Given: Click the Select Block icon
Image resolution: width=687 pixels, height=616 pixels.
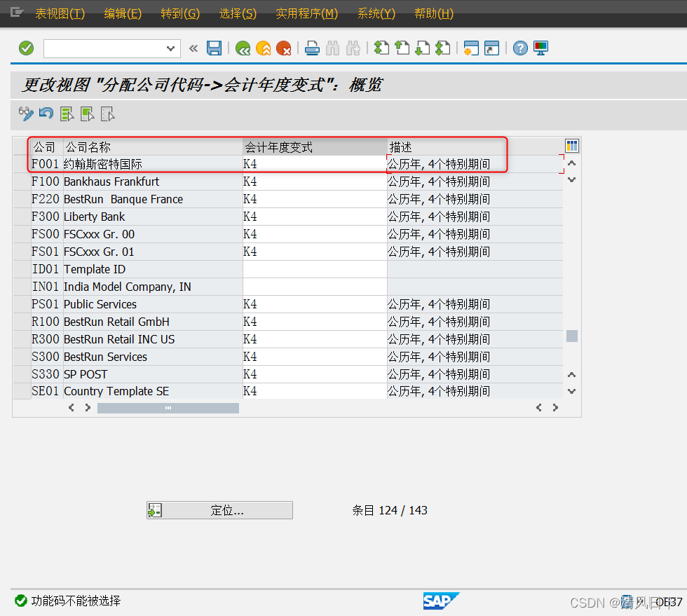Looking at the screenshot, I should point(87,114).
